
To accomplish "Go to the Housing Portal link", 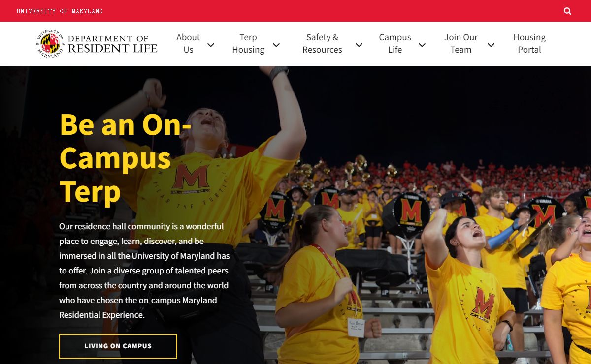I will click(529, 43).
